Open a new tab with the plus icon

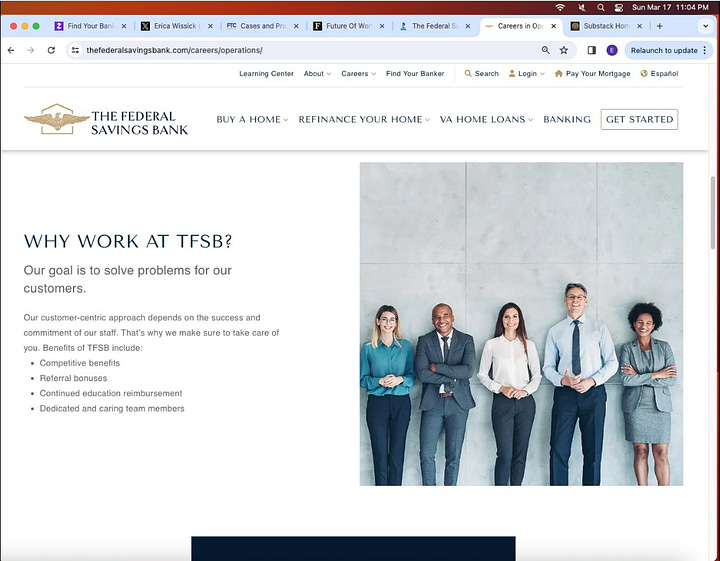click(659, 26)
